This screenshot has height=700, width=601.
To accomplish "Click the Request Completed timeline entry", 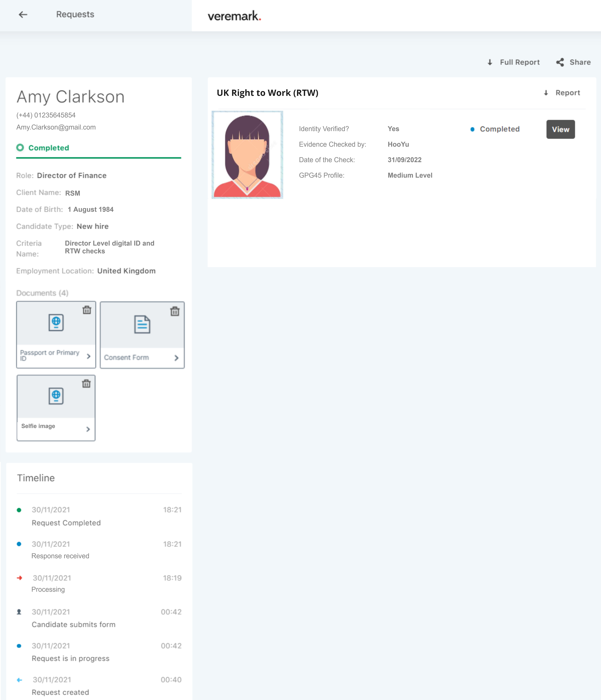I will [66, 523].
